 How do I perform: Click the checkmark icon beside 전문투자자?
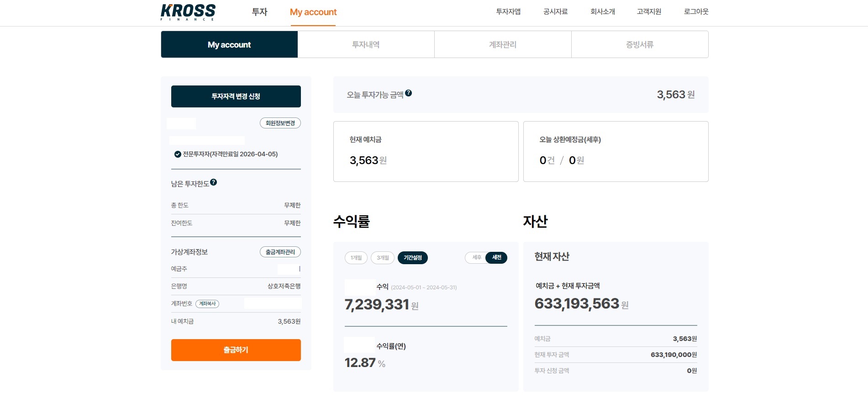[x=178, y=154]
